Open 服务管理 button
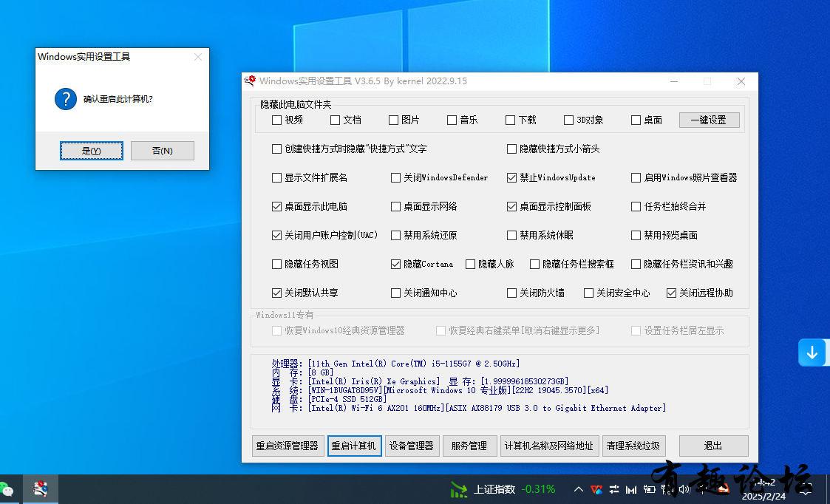Image resolution: width=830 pixels, height=504 pixels. 469,446
